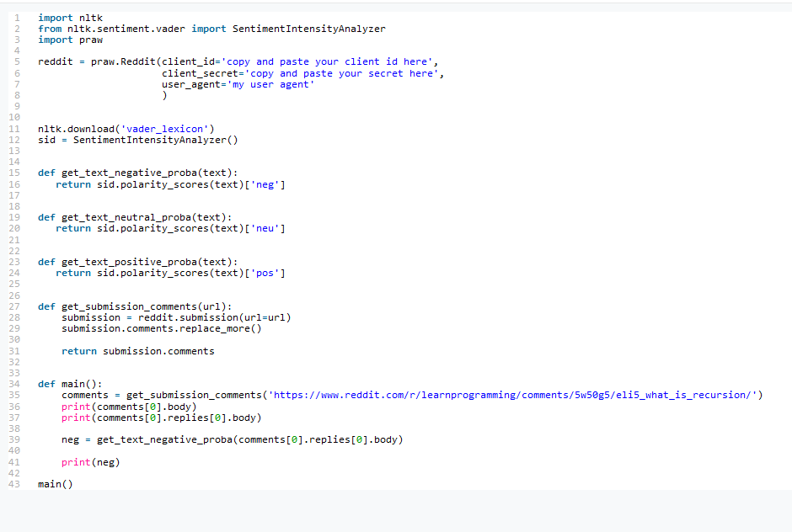Click 'import nltk' on line 1
This screenshot has width=792, height=532.
(70, 18)
